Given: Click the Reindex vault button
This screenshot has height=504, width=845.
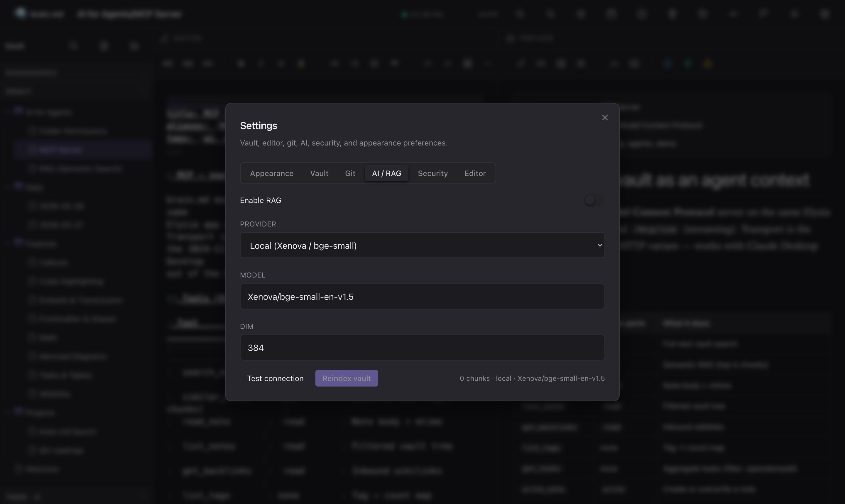Looking at the screenshot, I should coord(347,378).
